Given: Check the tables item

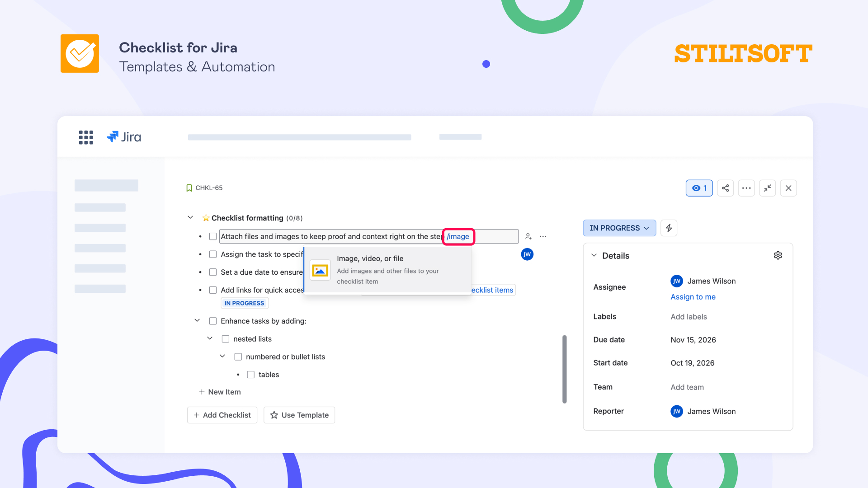Looking at the screenshot, I should point(251,375).
